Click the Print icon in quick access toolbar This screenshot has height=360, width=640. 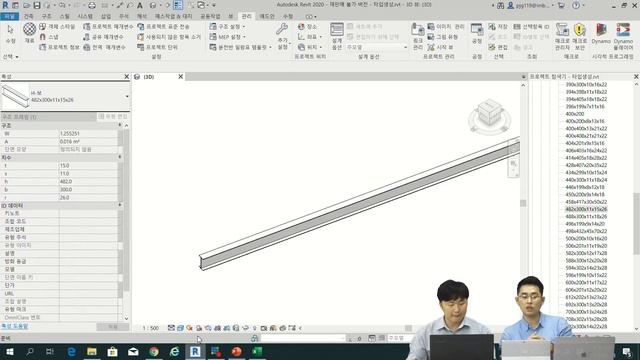(x=92, y=5)
